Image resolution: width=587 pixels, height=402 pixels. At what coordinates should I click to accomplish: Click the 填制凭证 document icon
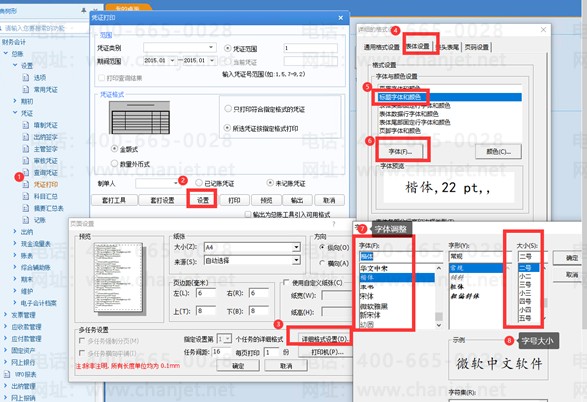click(x=25, y=125)
